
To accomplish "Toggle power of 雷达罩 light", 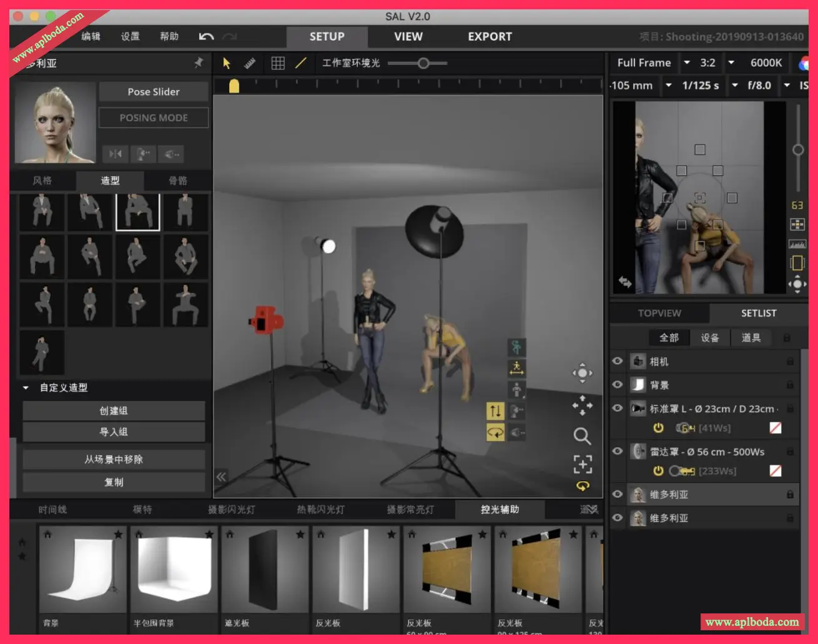I will click(x=658, y=471).
